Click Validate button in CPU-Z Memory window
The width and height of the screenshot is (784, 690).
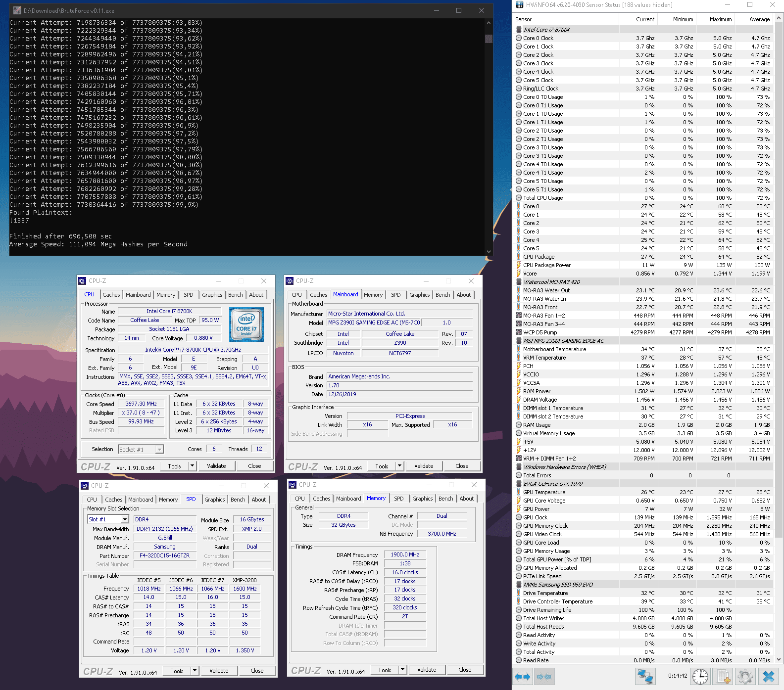pos(427,670)
